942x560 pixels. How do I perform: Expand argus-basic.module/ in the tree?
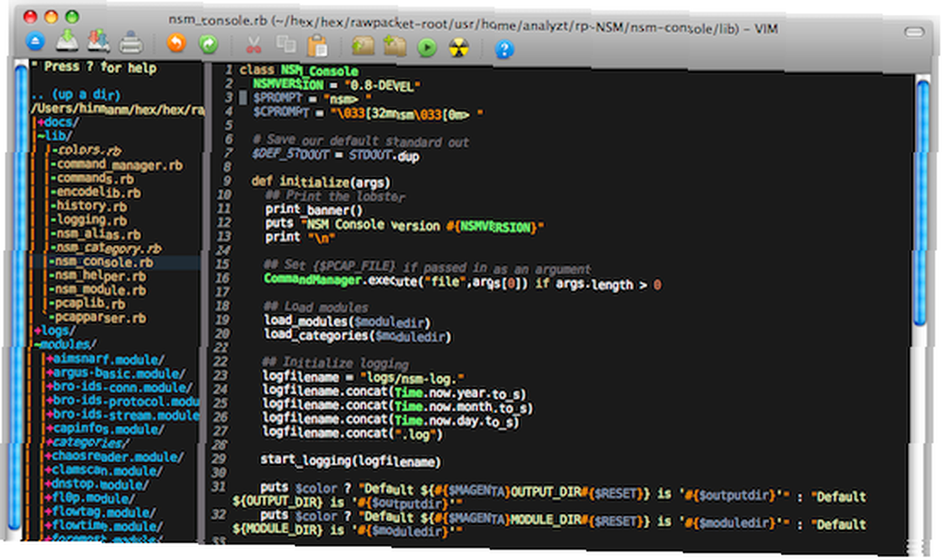[115, 374]
